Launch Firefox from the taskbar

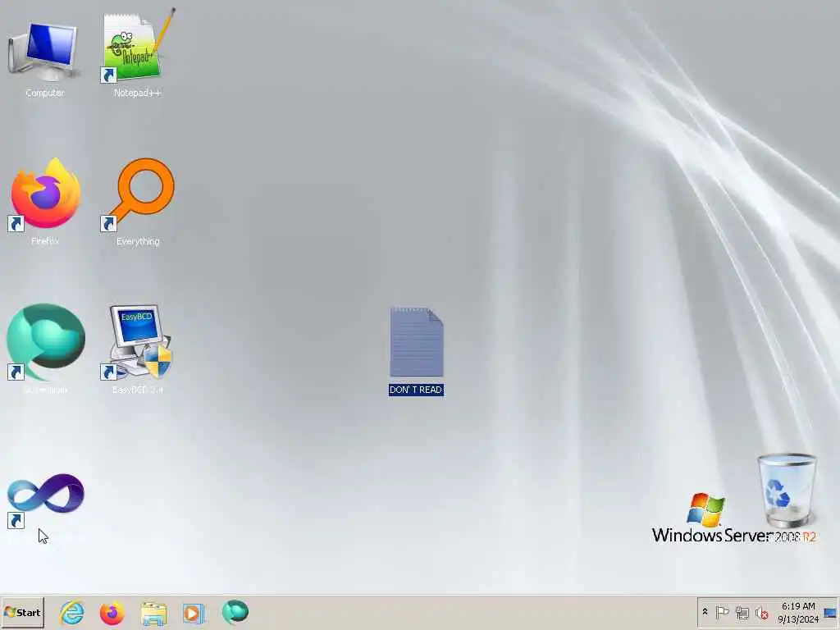tap(112, 613)
